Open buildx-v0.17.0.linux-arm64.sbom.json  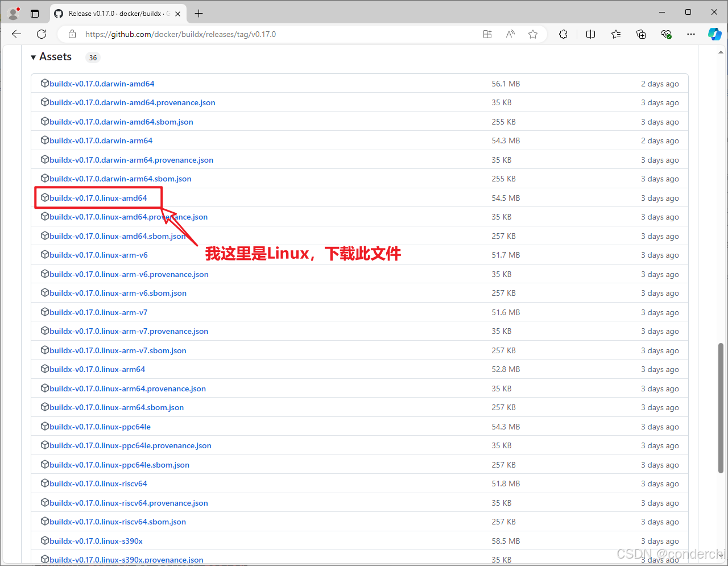(117, 407)
